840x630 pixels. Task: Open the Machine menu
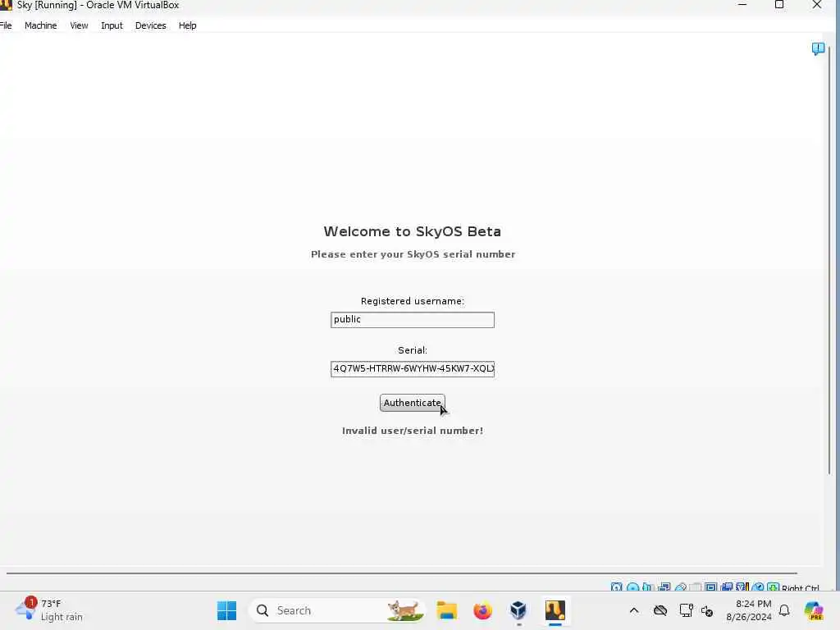(41, 25)
